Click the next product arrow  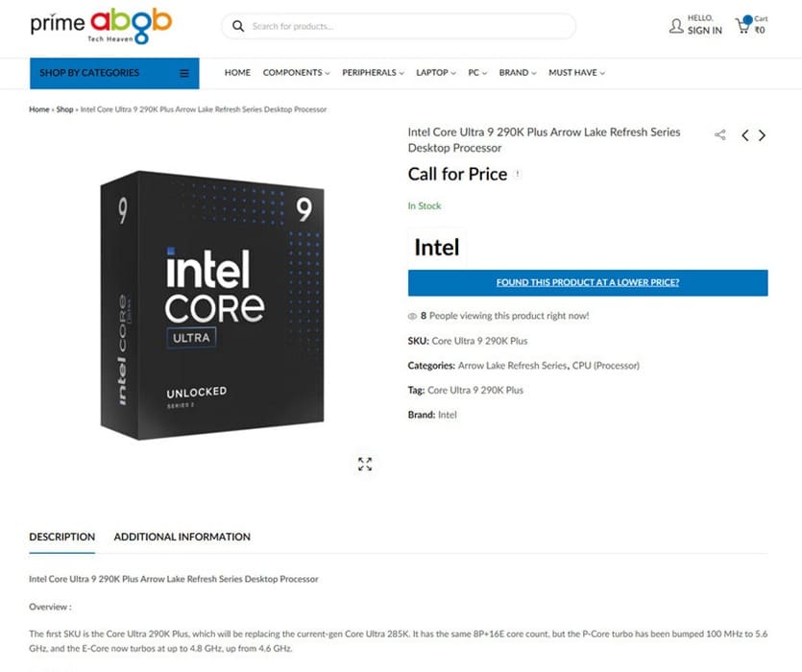pyautogui.click(x=762, y=135)
